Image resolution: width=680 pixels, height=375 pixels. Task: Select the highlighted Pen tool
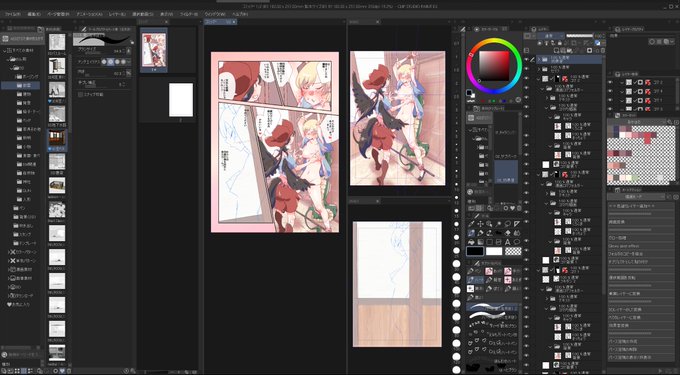pyautogui.click(x=471, y=233)
